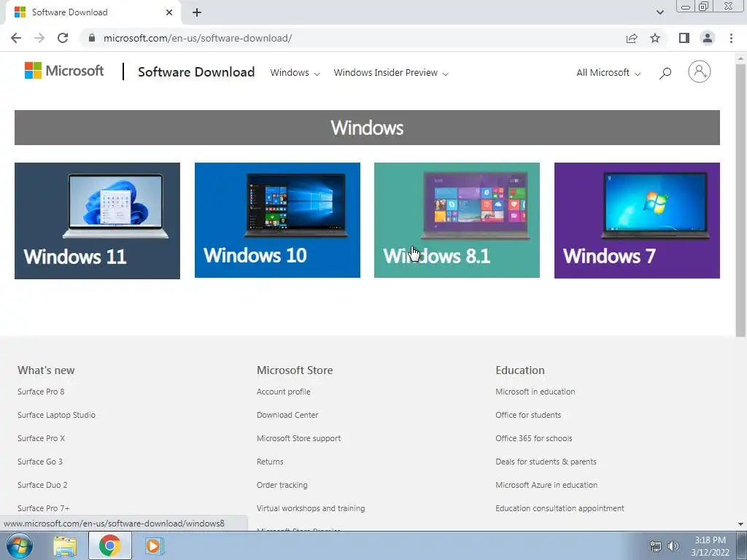Open Windows Media Player from taskbar

point(154,546)
